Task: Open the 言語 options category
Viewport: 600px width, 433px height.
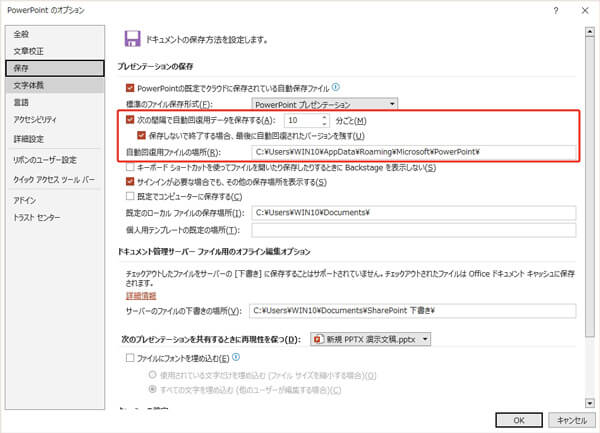Action: point(55,103)
